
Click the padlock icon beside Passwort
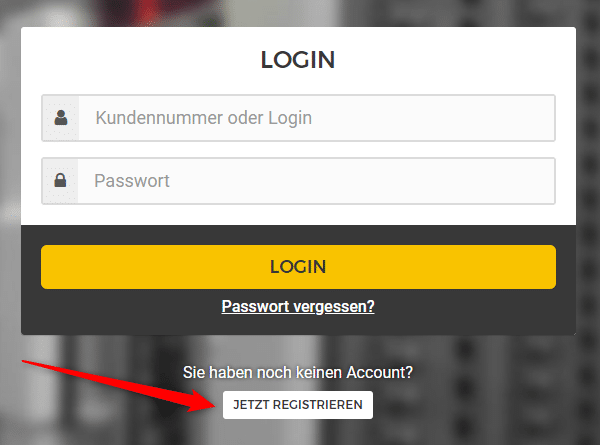point(60,180)
